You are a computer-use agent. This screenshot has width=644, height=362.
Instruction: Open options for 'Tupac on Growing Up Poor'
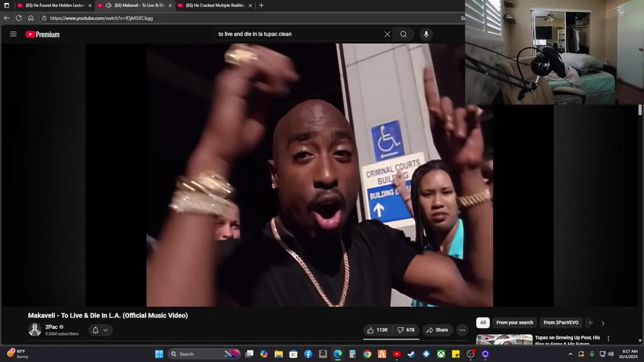[x=608, y=338]
